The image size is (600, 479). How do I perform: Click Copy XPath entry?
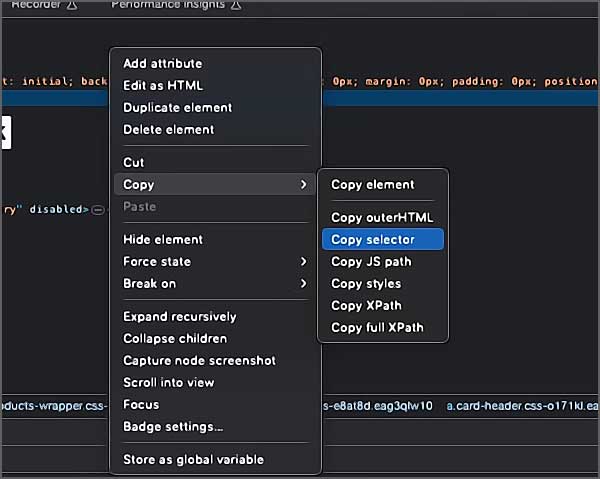383,306
